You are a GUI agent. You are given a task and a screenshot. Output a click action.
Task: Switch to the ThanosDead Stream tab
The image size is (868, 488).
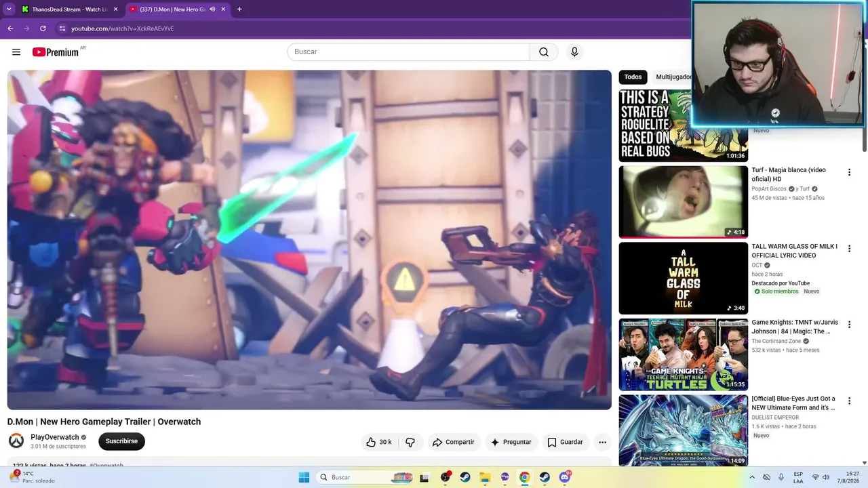69,9
